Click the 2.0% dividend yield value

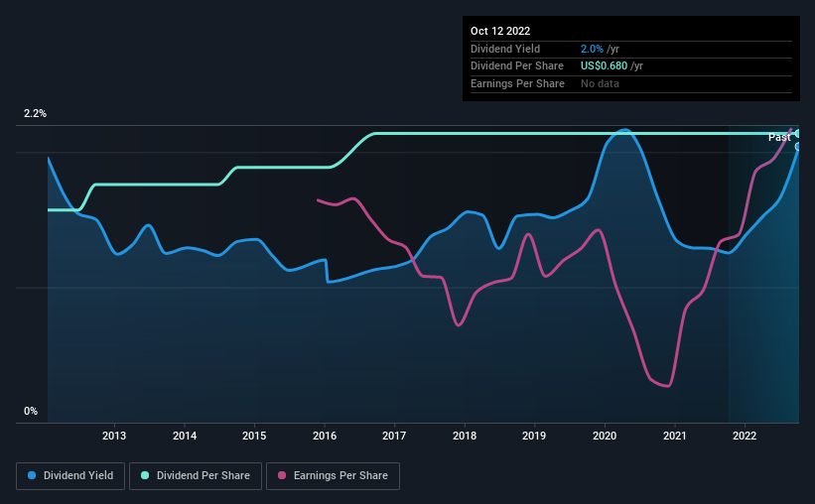coord(592,49)
